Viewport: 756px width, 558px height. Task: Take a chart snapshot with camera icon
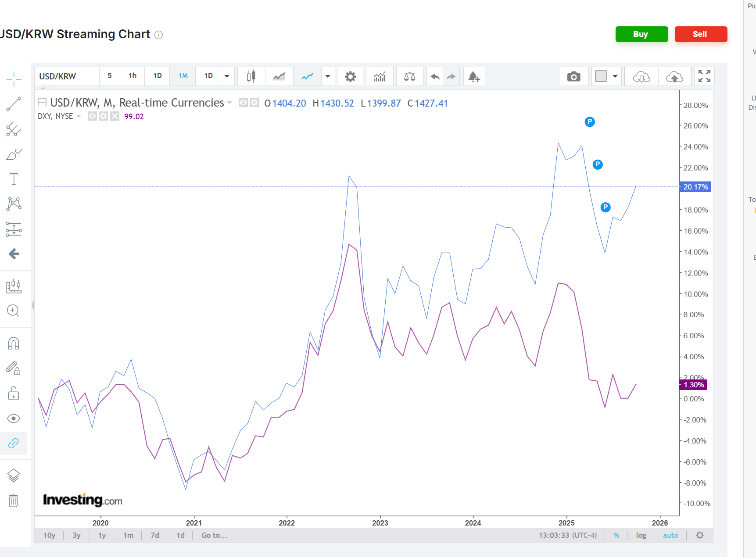click(x=573, y=77)
